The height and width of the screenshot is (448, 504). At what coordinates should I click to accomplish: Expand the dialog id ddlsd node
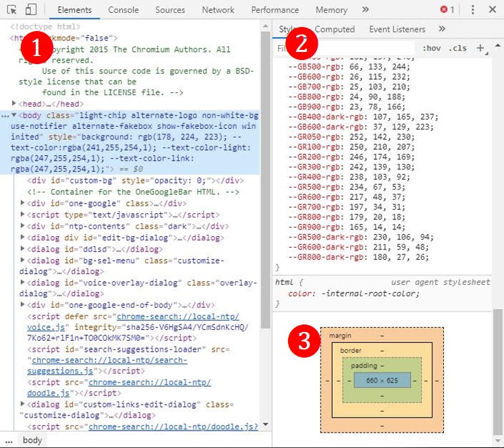(22, 248)
